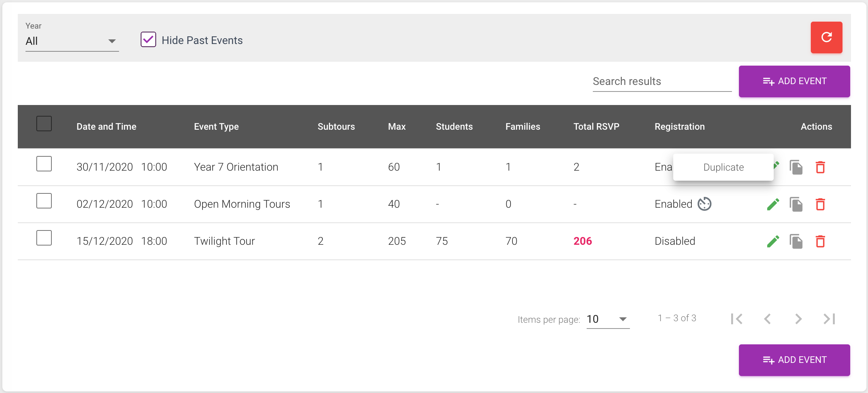Viewport: 868px width, 393px height.
Task: Click the top ADD EVENT button
Action: pyautogui.click(x=794, y=81)
